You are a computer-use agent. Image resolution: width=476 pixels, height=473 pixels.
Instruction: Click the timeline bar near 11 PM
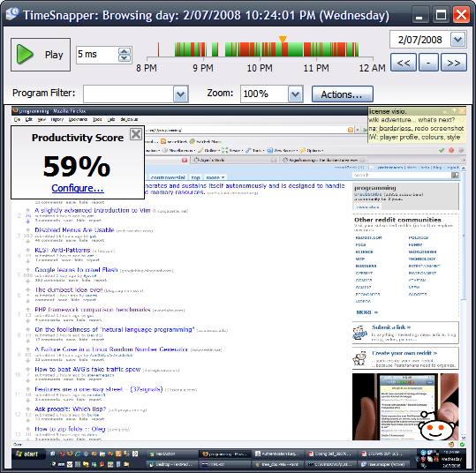coord(316,49)
